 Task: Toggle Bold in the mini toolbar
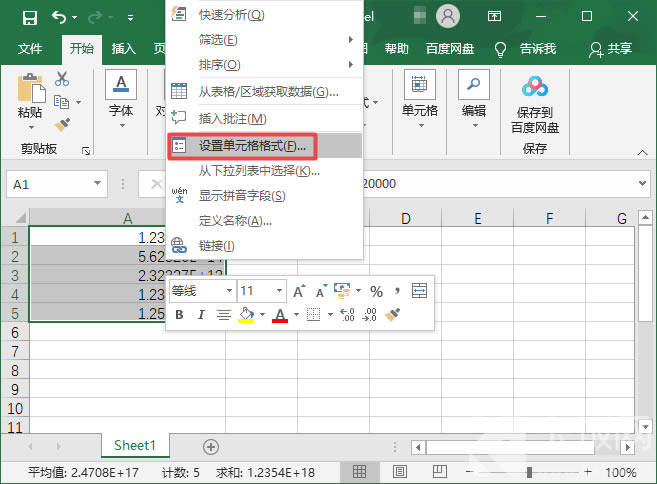(x=179, y=314)
